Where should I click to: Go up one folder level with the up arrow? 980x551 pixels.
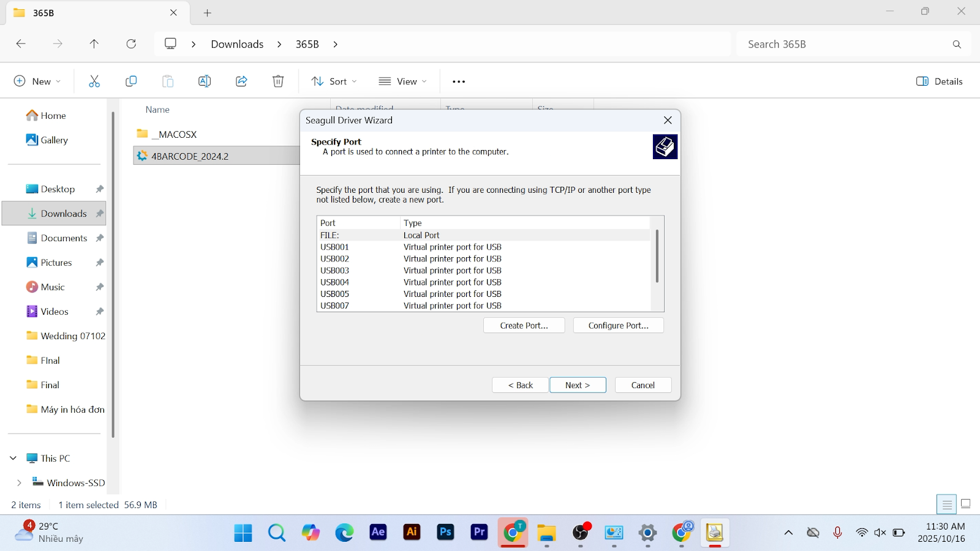(x=94, y=44)
